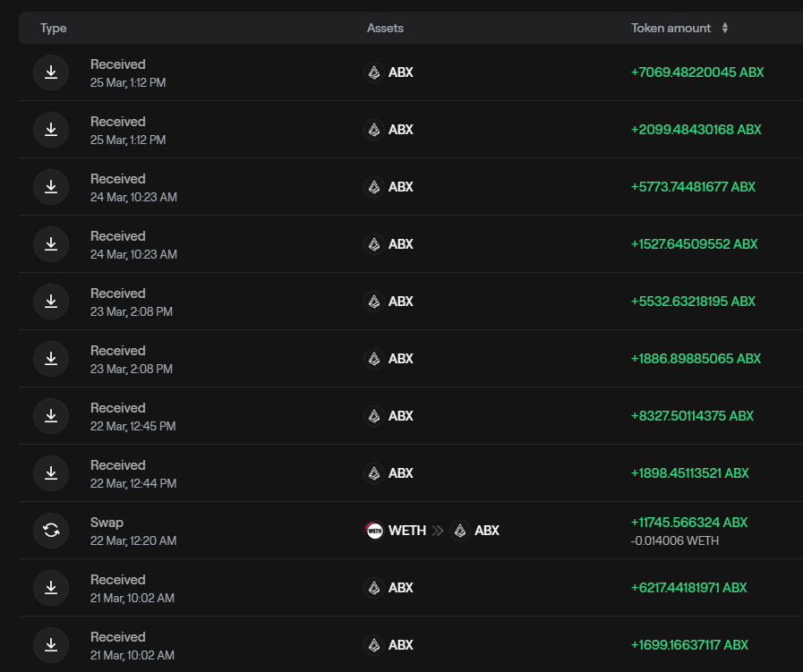
Task: Click ABX logo in the +5773.74481677 row
Action: click(374, 187)
